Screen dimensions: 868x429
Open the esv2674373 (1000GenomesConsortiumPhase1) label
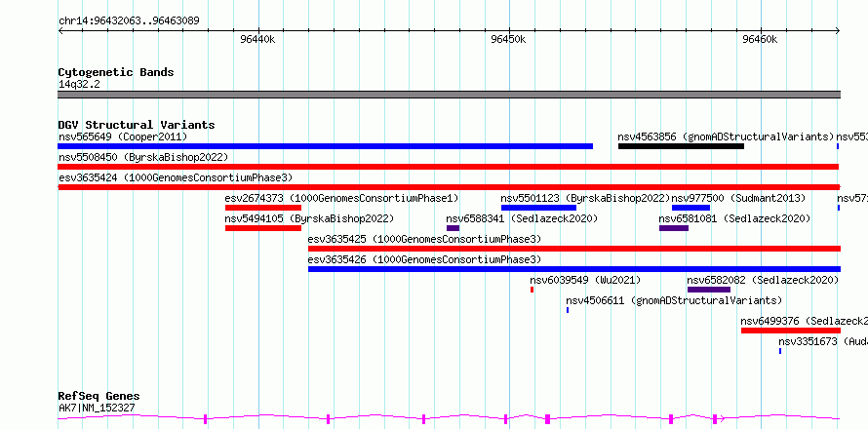[341, 198]
